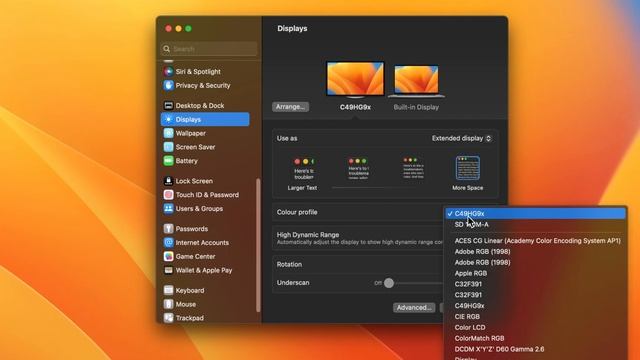Choose CIE RGB colour profile
This screenshot has height=360, width=640.
pos(535,316)
